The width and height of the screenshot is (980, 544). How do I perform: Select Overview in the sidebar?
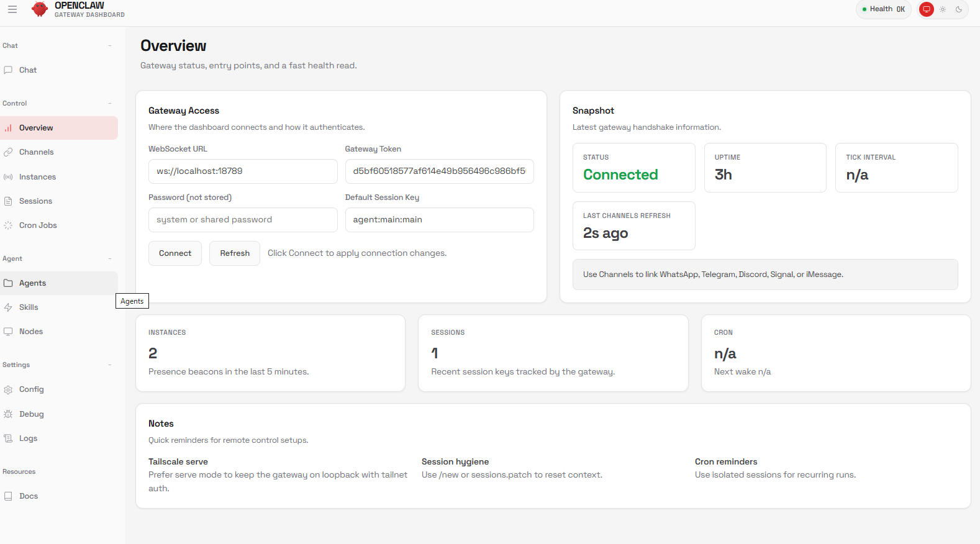tap(59, 128)
